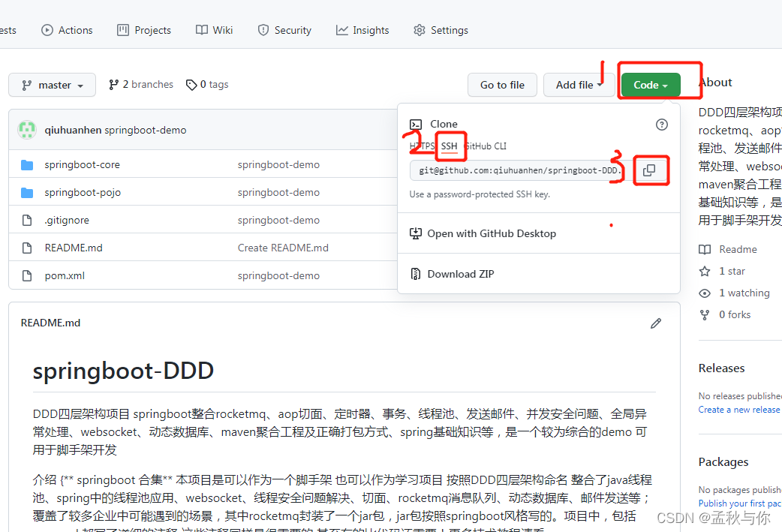Image resolution: width=782 pixels, height=532 pixels.
Task: Click the springboot-DDD README heading
Action: click(x=123, y=371)
